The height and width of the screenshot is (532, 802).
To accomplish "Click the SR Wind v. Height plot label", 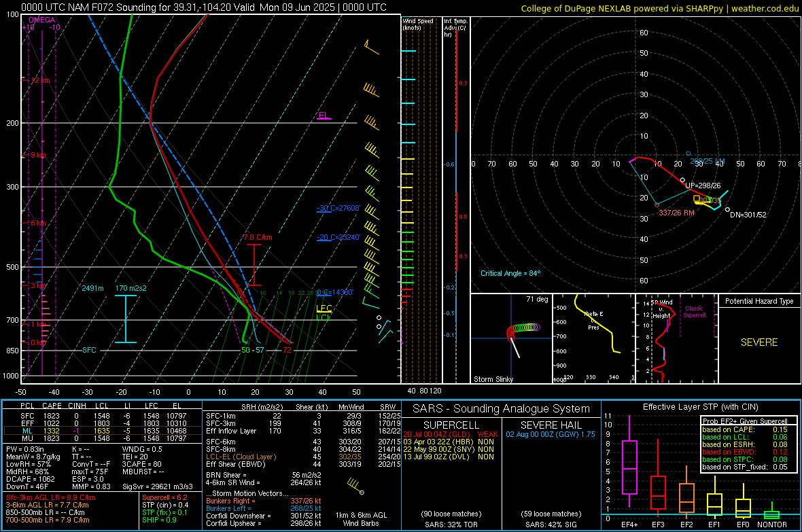I will (662, 309).
